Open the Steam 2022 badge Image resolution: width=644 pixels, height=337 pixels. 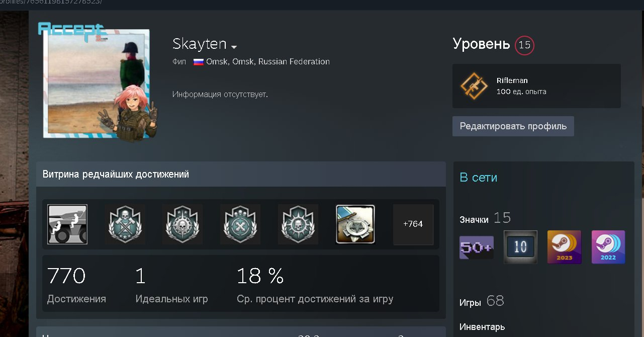click(608, 247)
